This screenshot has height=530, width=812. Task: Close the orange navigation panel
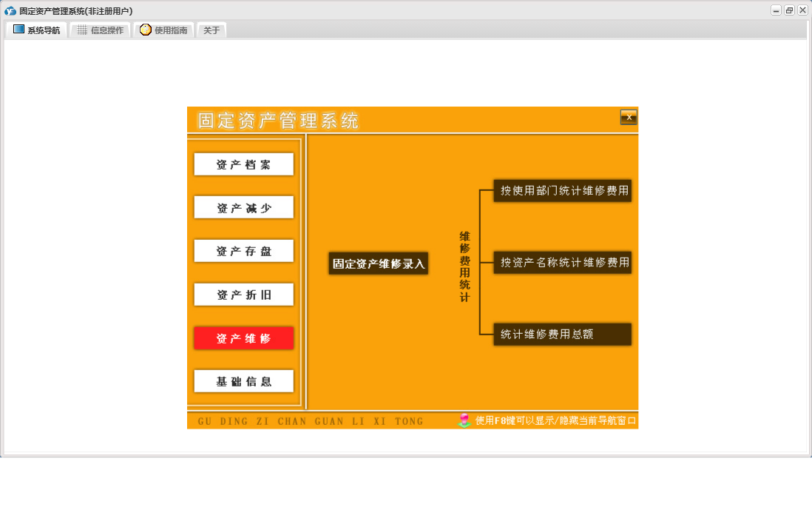(629, 117)
